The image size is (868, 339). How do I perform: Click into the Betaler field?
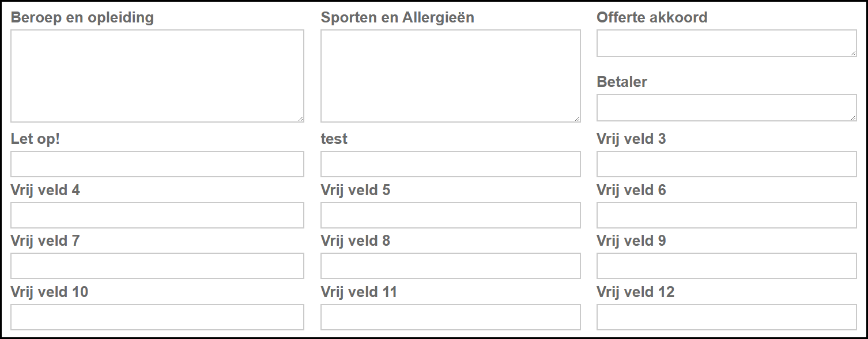coord(726,108)
